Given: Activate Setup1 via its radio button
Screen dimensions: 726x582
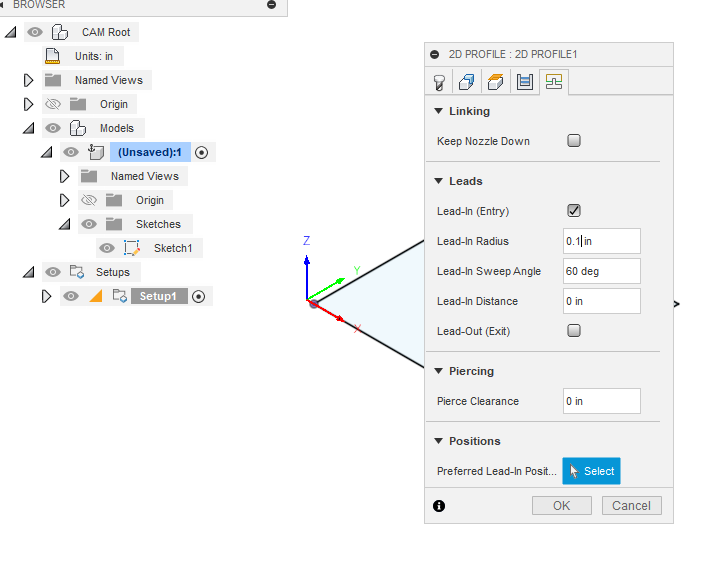Looking at the screenshot, I should [198, 296].
